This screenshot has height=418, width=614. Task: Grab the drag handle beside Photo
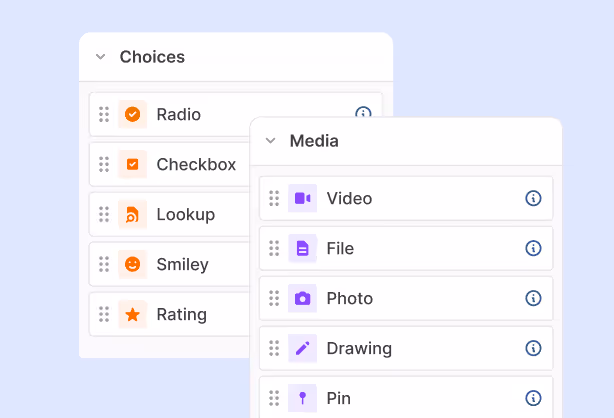[274, 298]
